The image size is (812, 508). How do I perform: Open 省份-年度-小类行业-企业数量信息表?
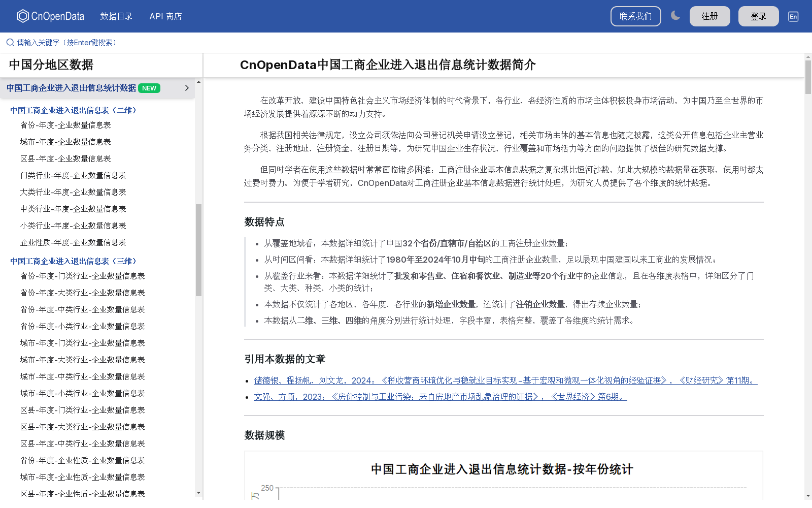(x=83, y=326)
